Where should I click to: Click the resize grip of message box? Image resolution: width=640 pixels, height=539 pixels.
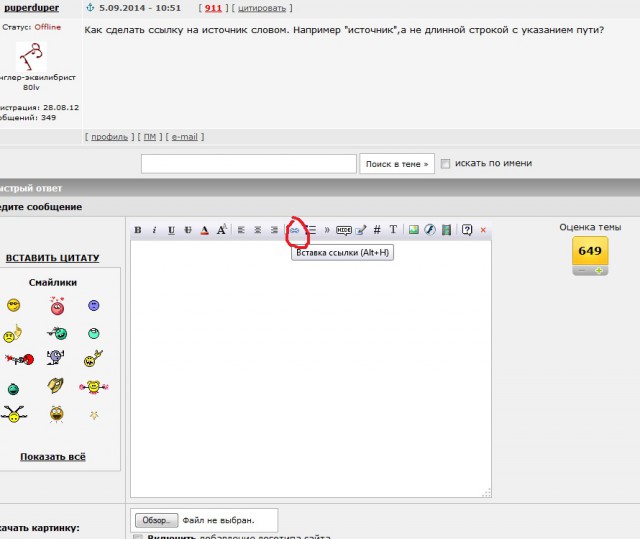487,493
